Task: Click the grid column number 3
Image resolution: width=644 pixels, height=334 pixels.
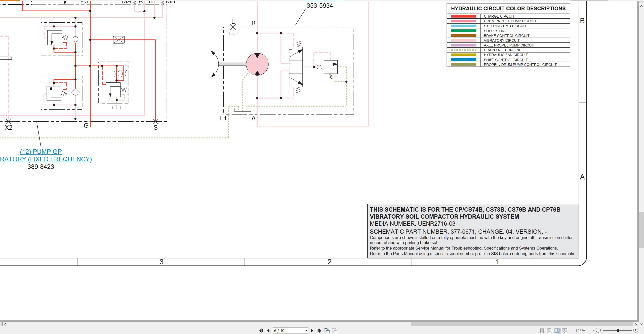Action: tap(162, 262)
